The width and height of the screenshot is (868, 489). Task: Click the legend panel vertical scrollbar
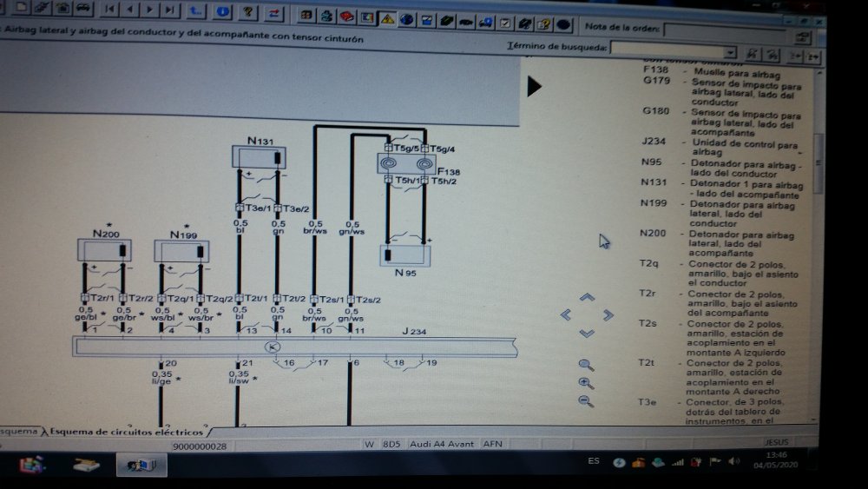819,244
